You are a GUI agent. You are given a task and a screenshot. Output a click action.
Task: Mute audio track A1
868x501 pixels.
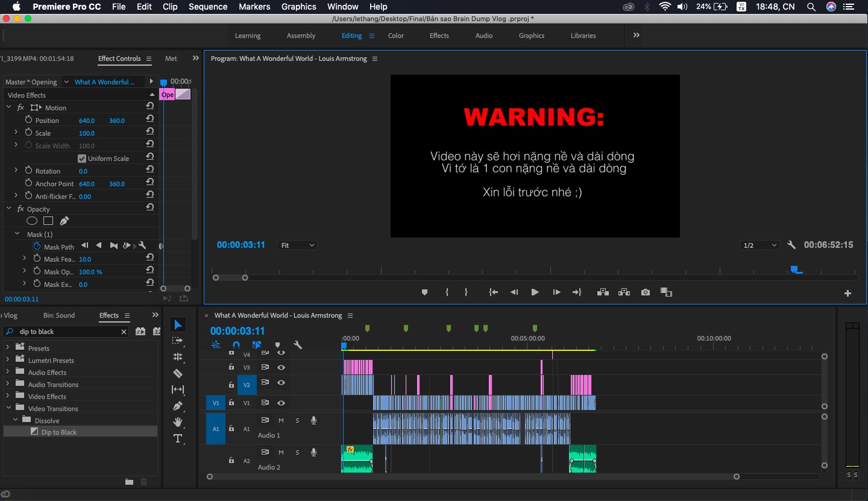pos(281,420)
